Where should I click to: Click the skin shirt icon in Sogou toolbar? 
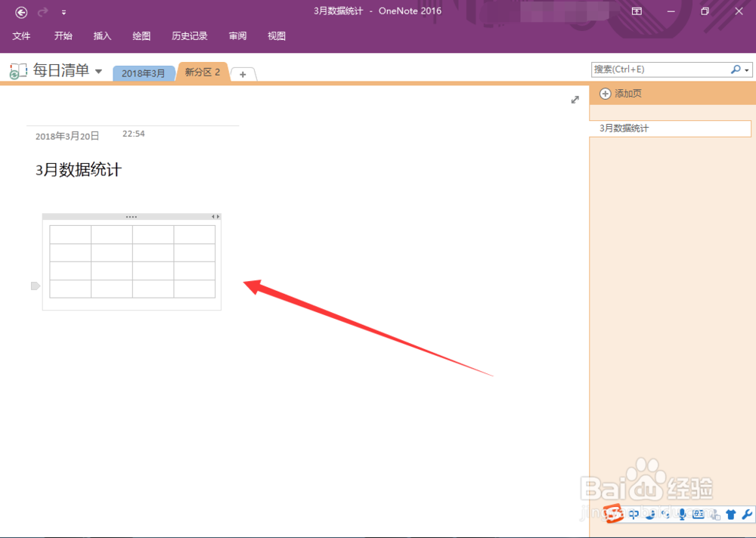[730, 514]
